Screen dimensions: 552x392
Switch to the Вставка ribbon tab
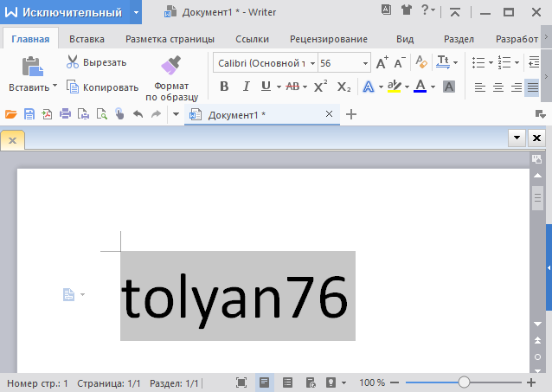[x=87, y=39]
